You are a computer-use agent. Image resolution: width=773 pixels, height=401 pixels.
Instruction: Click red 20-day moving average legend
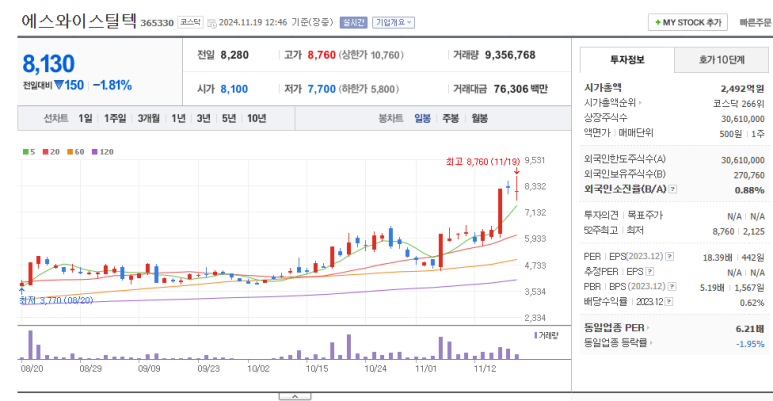click(x=51, y=152)
